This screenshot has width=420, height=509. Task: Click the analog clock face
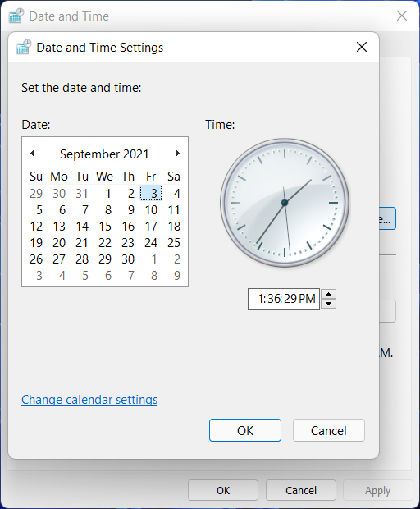285,203
